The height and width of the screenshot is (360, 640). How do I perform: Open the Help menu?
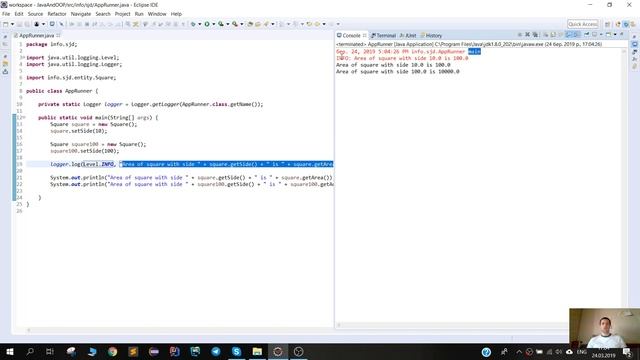click(x=176, y=14)
